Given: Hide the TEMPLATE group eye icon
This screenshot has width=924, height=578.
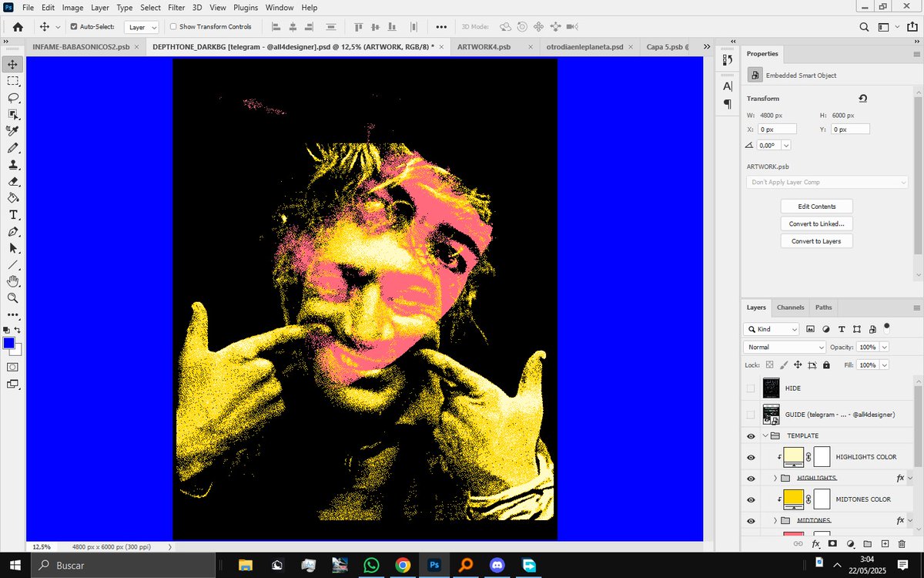Looking at the screenshot, I should [751, 436].
